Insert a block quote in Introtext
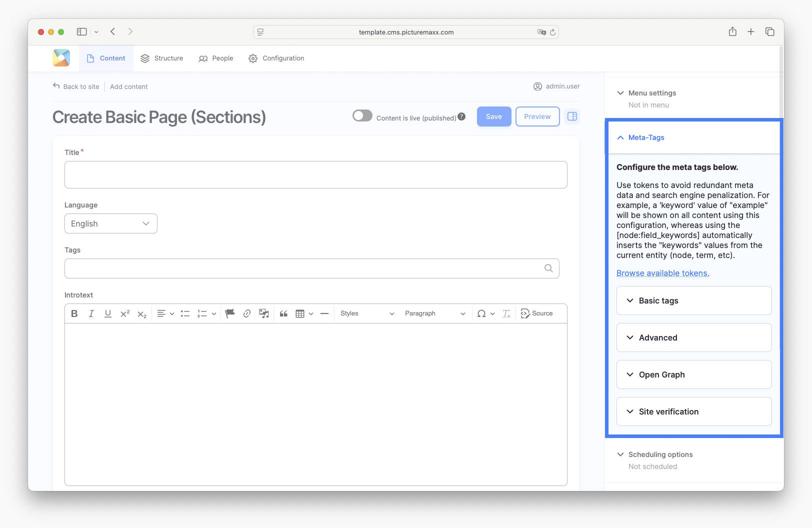812x528 pixels. (283, 313)
